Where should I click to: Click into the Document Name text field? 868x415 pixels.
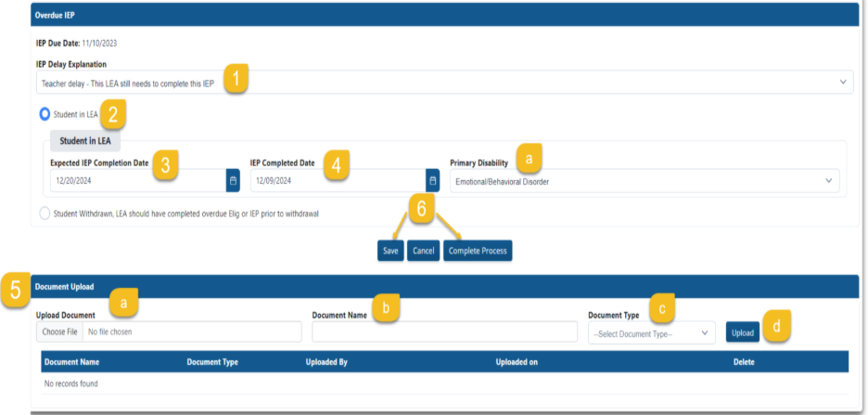pyautogui.click(x=444, y=332)
